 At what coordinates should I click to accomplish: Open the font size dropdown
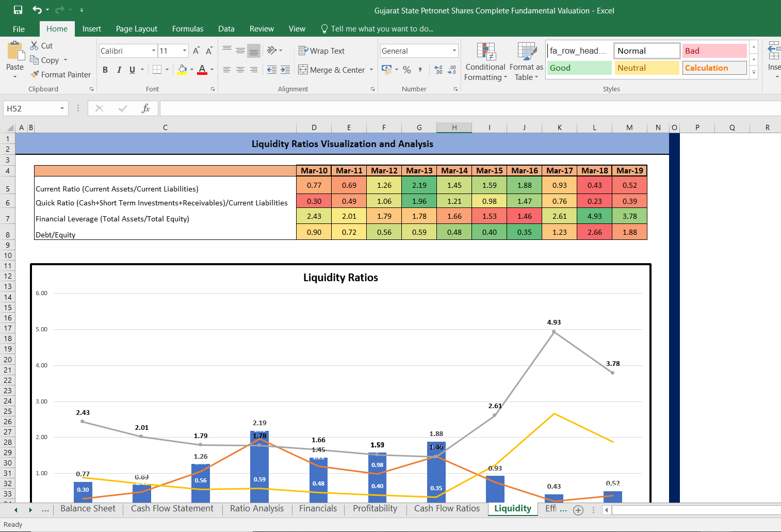[x=185, y=51]
